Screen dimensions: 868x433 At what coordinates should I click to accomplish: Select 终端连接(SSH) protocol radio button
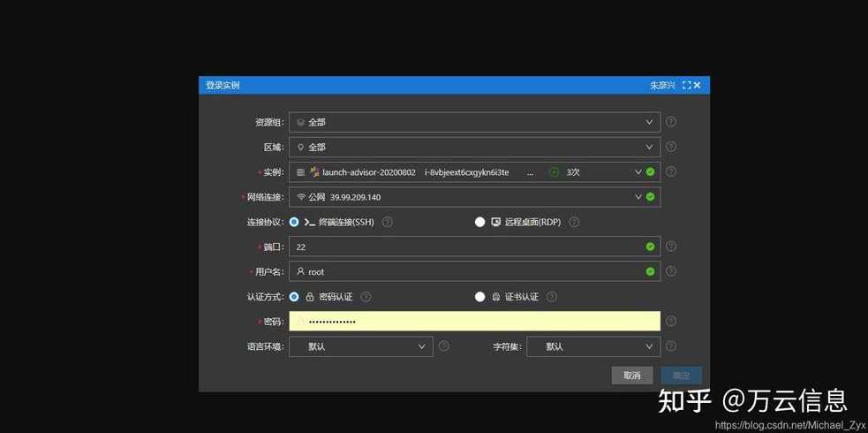point(294,222)
